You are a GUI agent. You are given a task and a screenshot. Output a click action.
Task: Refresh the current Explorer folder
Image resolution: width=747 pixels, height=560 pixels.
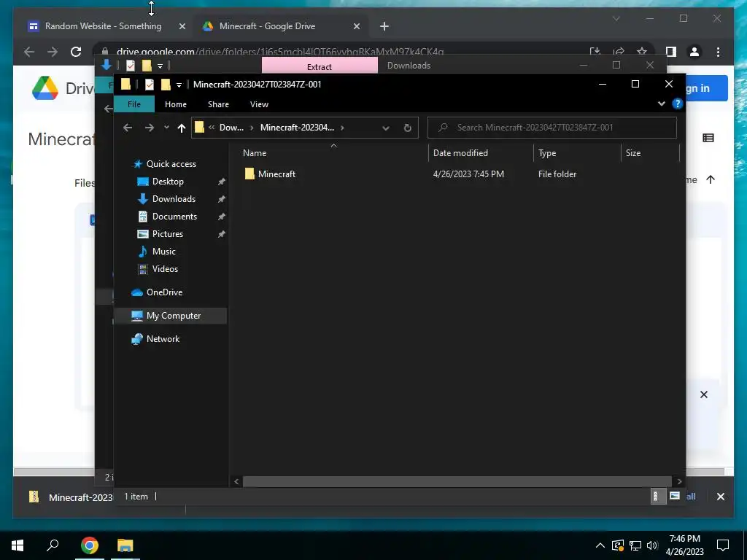407,128
